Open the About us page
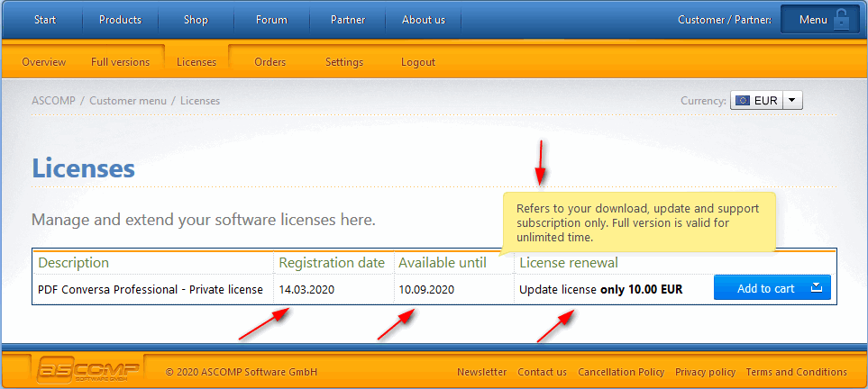The width and height of the screenshot is (868, 389). [424, 20]
